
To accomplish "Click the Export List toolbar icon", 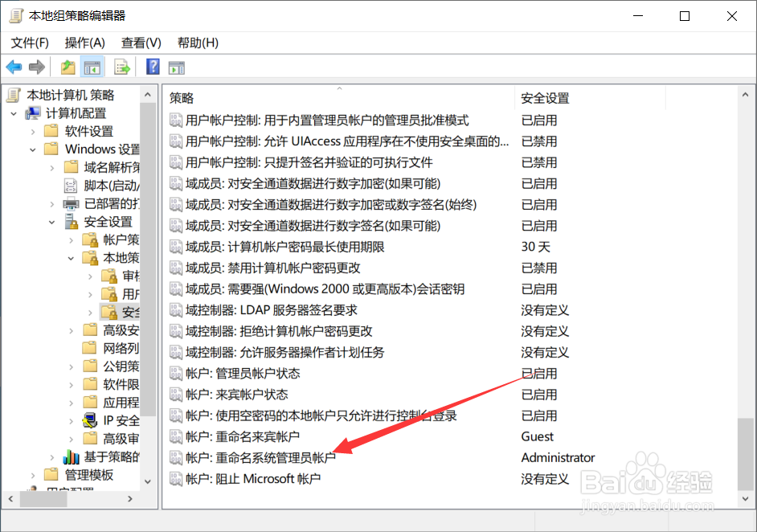I will click(122, 67).
